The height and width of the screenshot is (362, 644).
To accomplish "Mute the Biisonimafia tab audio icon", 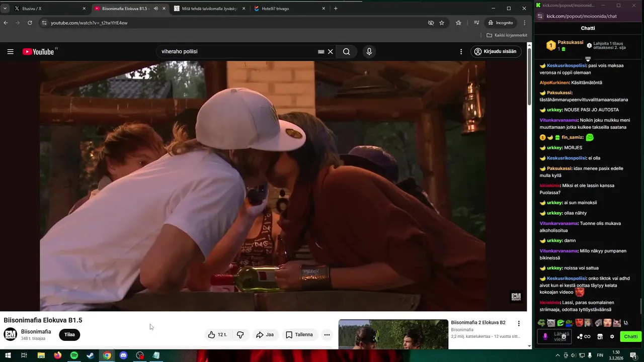I will point(155,9).
